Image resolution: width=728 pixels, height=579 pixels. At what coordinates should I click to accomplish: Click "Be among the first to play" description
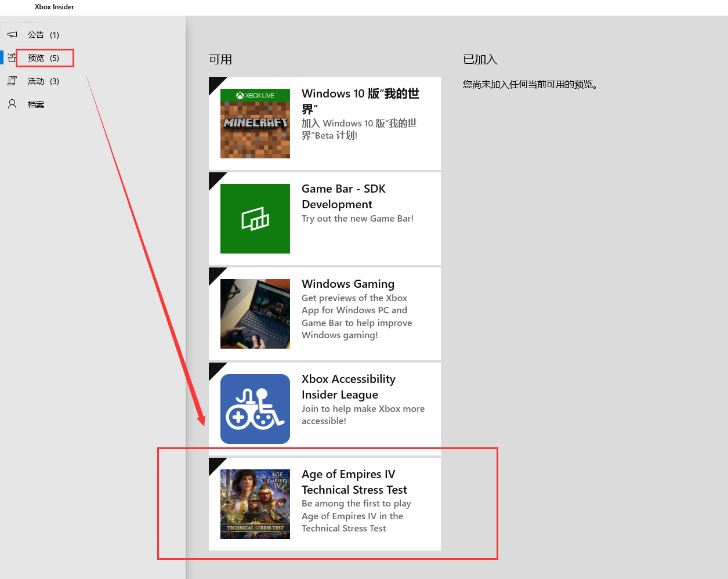coord(356,516)
